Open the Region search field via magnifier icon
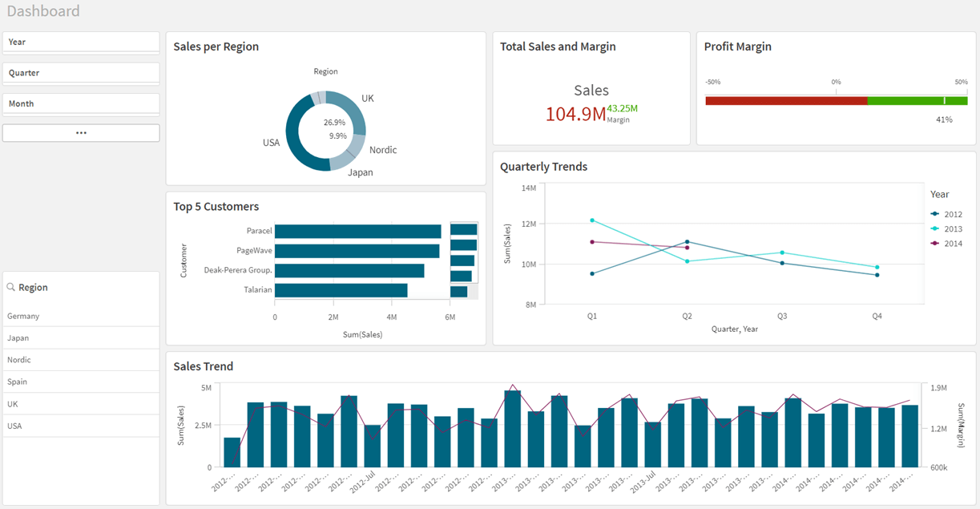The width and height of the screenshot is (980, 509). [x=12, y=287]
